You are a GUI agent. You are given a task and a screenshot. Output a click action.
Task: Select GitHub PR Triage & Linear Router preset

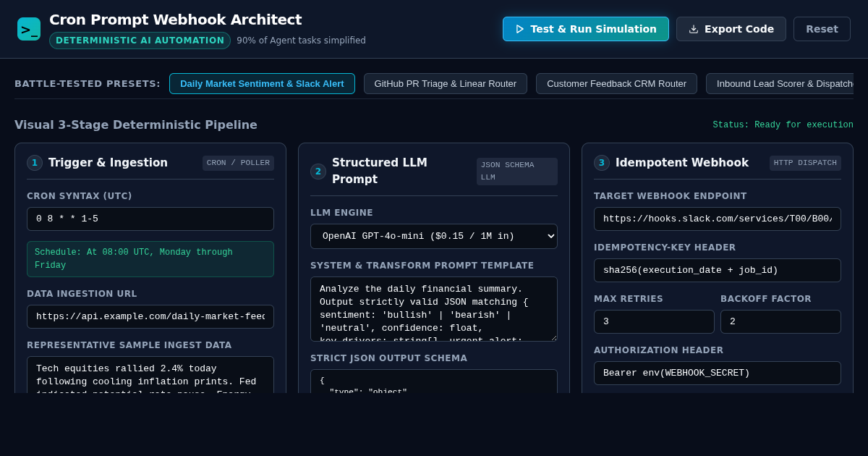[446, 83]
